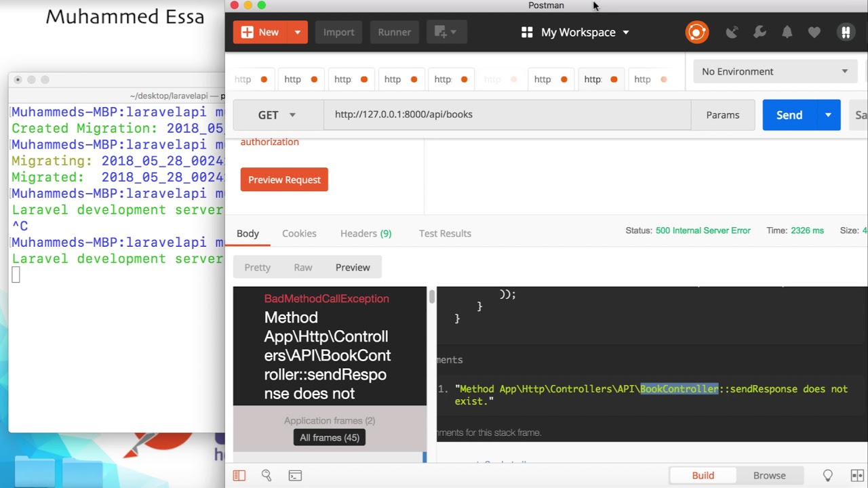Open the Send button dropdown arrow
Screen dimensions: 868x488
(x=828, y=115)
